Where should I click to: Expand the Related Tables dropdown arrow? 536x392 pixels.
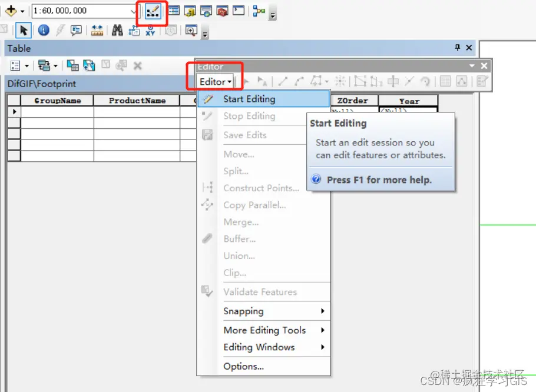(x=55, y=65)
